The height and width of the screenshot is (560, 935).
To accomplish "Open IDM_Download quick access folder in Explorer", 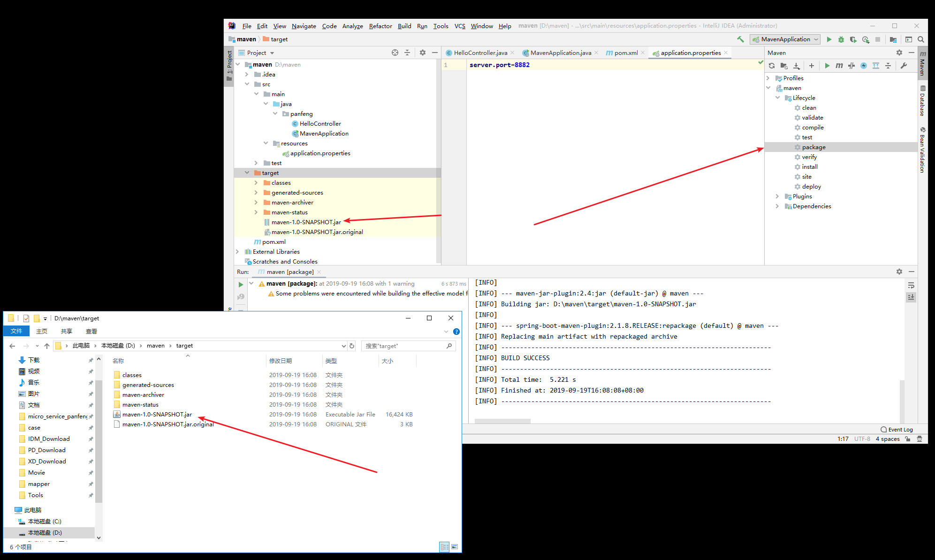I will tap(49, 439).
